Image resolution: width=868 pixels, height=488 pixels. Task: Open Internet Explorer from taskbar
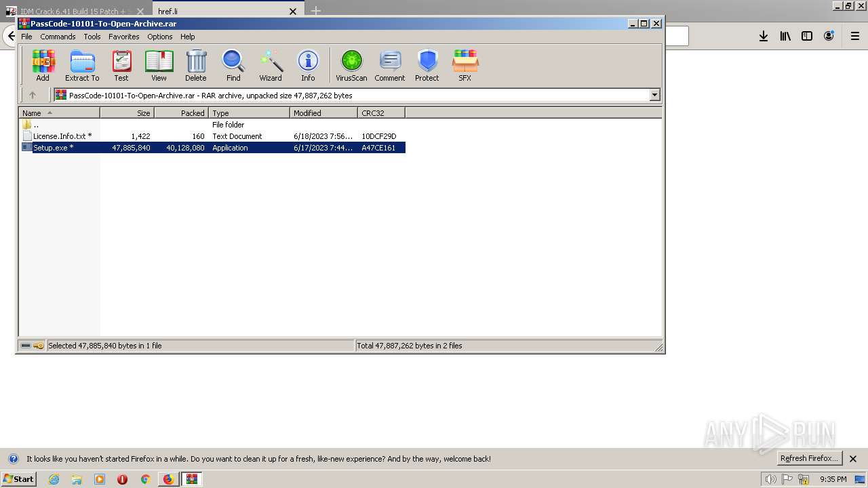coord(54,479)
